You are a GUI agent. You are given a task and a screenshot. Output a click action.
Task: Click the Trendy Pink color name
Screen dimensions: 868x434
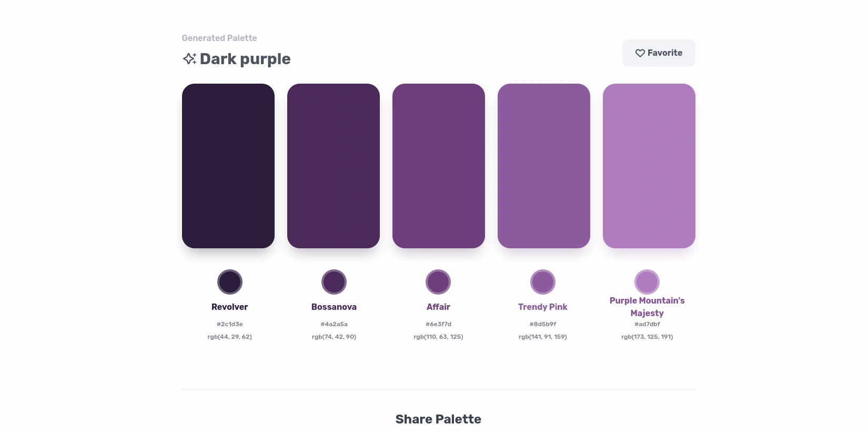tap(543, 307)
